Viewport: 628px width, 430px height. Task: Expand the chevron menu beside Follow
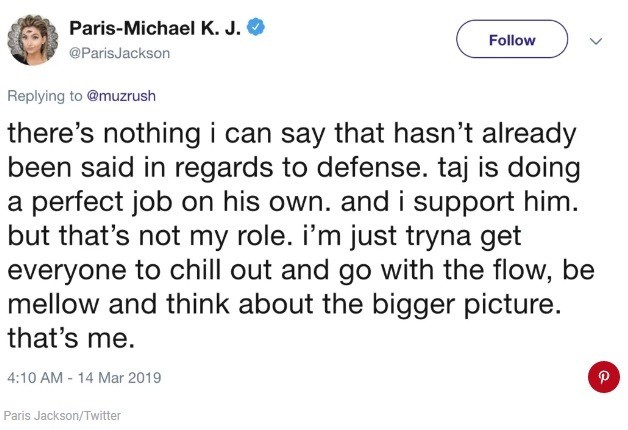[x=597, y=41]
